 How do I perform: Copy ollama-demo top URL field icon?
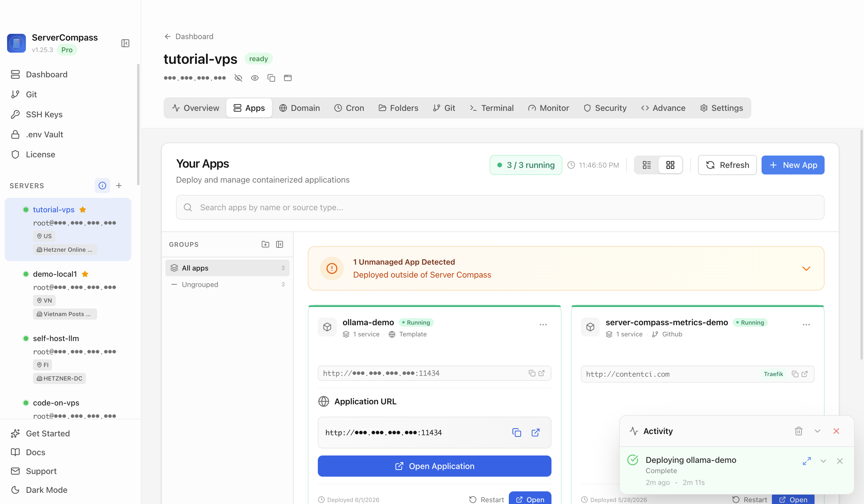(532, 373)
